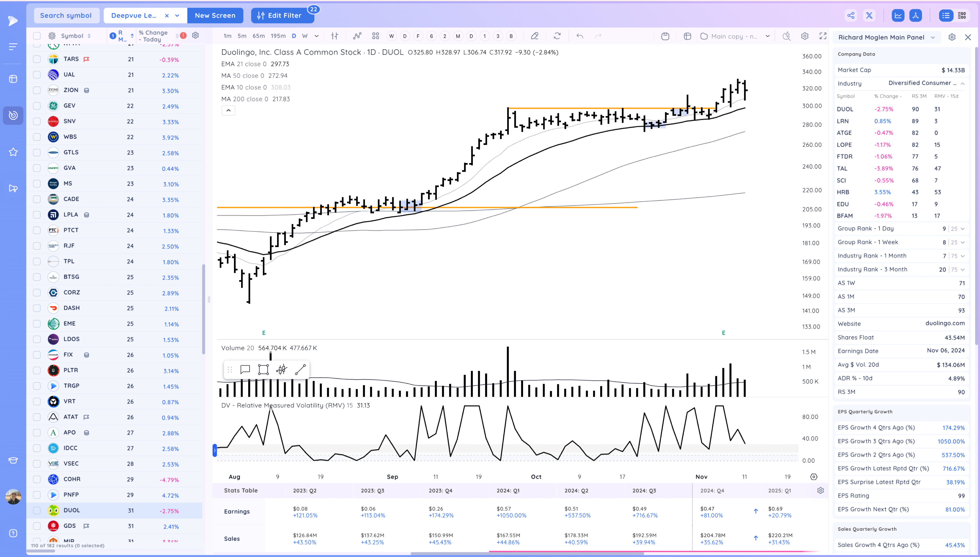980x557 pixels.
Task: Expand the timeframe dropdown chevron after W
Action: (317, 36)
